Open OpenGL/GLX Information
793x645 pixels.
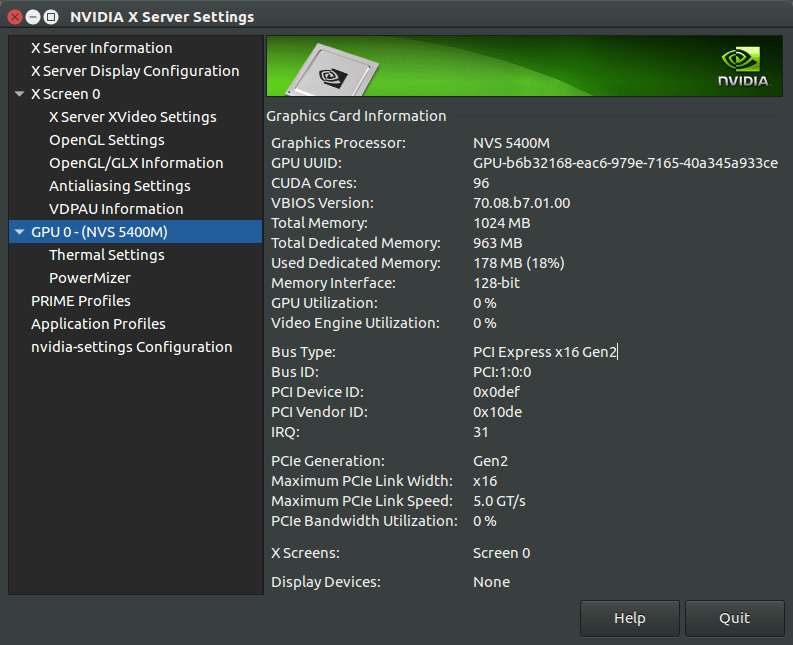136,163
